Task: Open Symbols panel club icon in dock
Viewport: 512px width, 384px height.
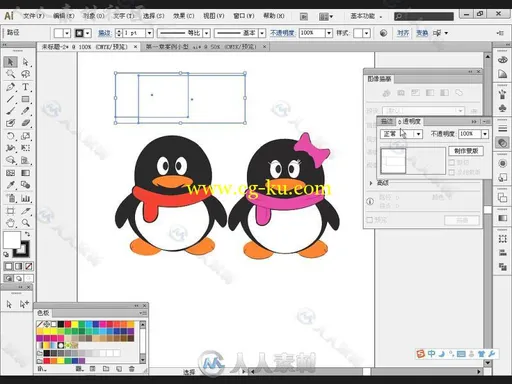Action: 502,108
